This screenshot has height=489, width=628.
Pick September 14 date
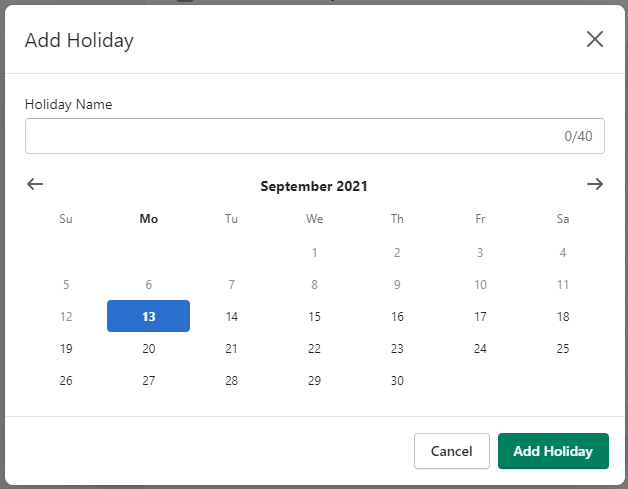(231, 317)
